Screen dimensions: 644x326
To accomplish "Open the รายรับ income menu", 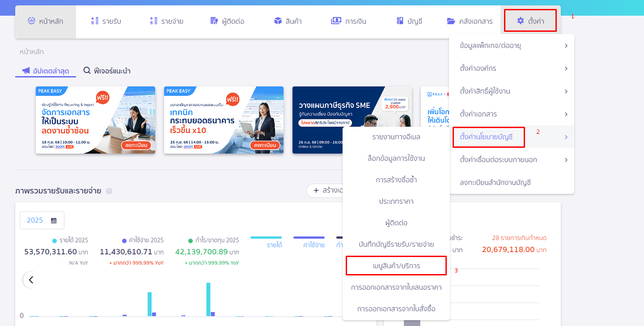I will (106, 21).
